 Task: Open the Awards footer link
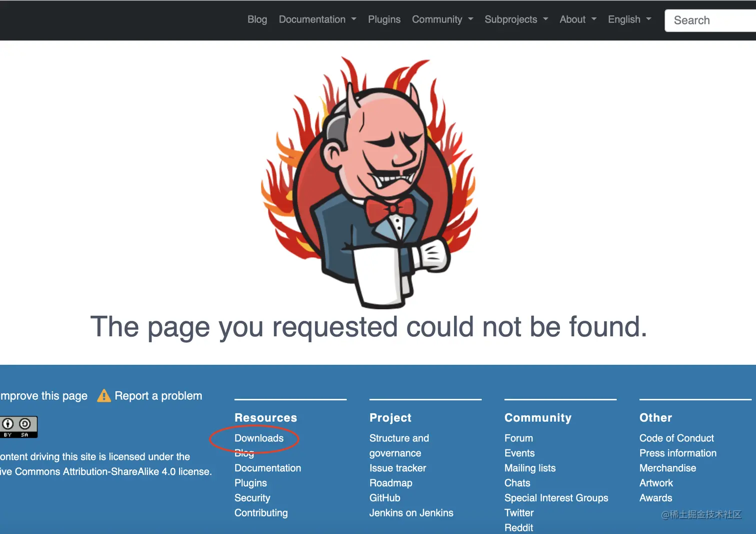pyautogui.click(x=655, y=498)
